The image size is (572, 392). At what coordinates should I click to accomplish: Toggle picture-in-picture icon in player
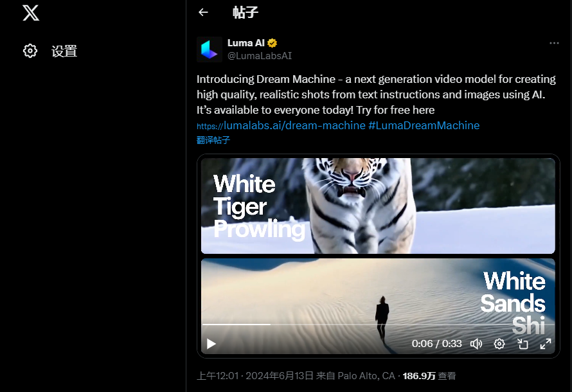click(523, 344)
